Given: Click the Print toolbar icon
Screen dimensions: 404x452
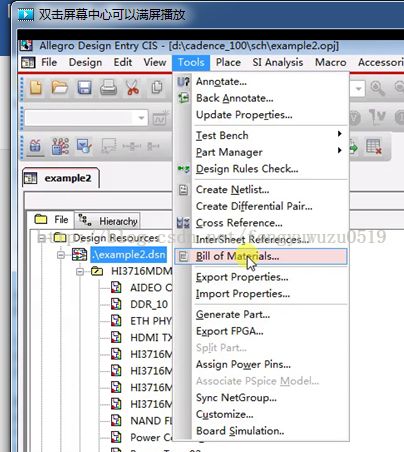Looking at the screenshot, I should (108, 88).
